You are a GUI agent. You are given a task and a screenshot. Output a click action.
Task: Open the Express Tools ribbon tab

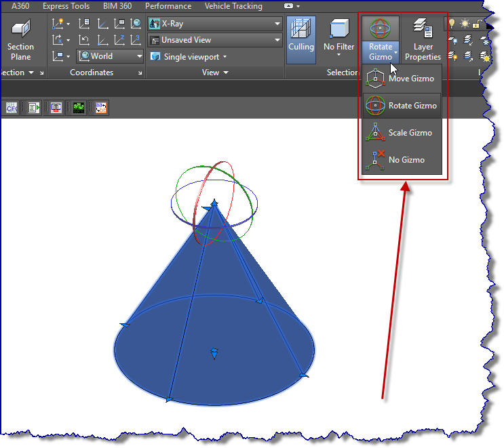[66, 6]
